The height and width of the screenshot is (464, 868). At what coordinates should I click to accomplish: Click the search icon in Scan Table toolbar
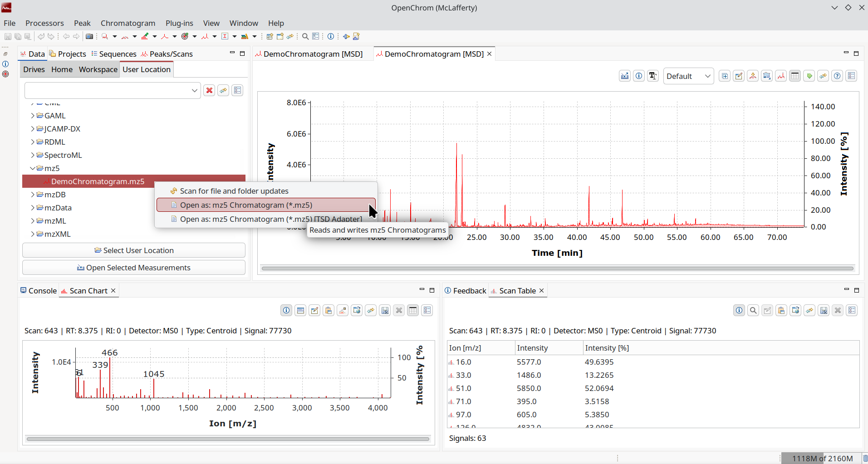point(753,311)
